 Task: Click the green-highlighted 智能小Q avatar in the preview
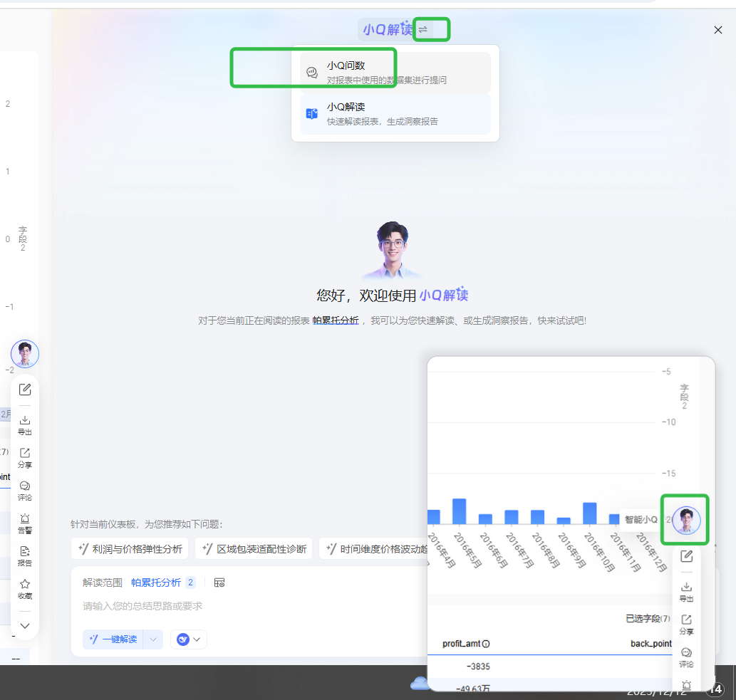click(685, 520)
